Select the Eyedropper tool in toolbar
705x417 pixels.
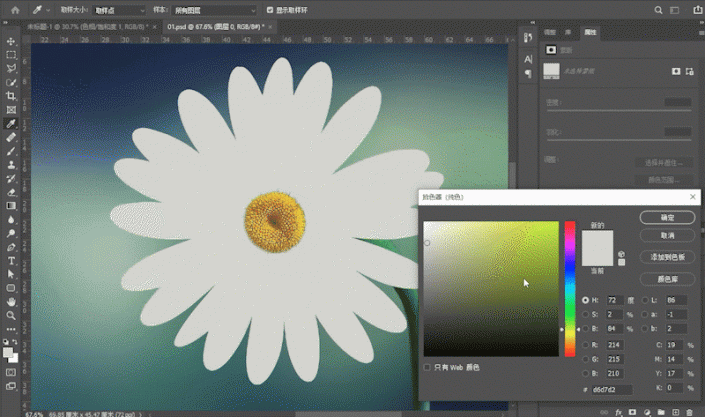11,124
